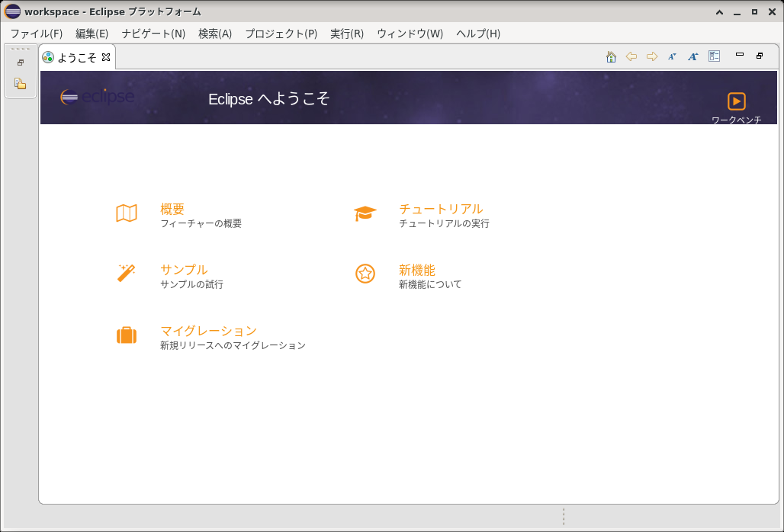
Task: Open the 検索(A) menu
Action: coord(215,34)
